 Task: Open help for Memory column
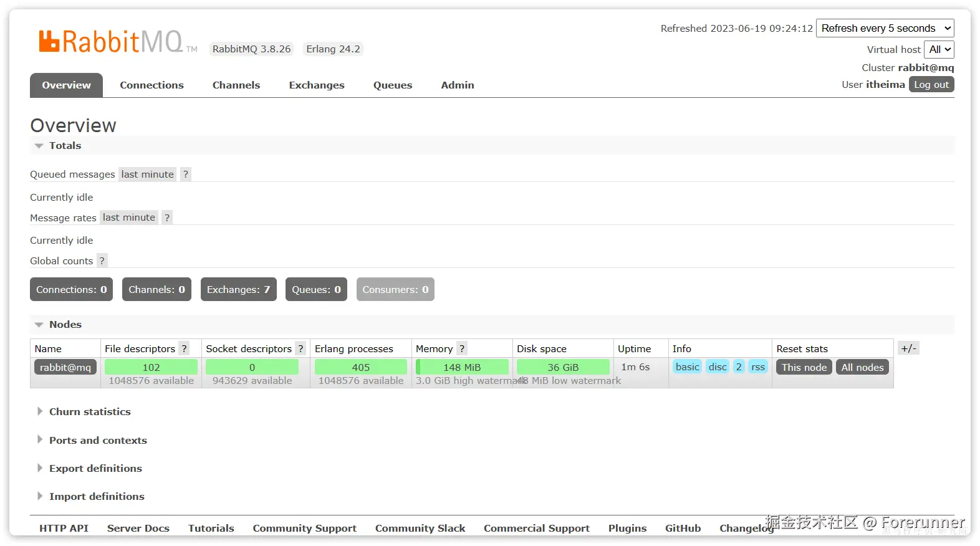point(462,349)
